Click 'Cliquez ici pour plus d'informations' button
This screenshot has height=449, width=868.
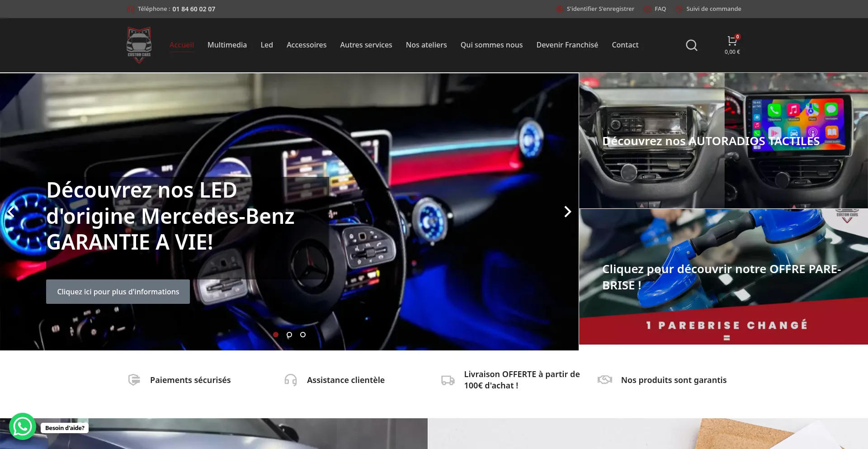pyautogui.click(x=118, y=292)
